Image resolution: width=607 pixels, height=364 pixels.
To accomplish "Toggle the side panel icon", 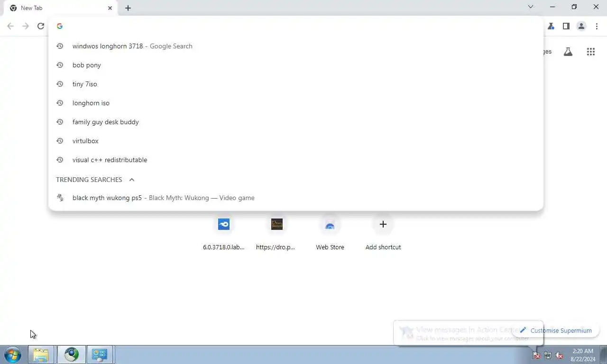I will point(566,26).
